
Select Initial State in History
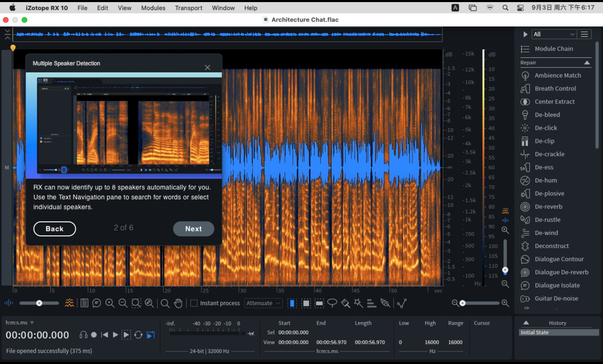pos(559,333)
